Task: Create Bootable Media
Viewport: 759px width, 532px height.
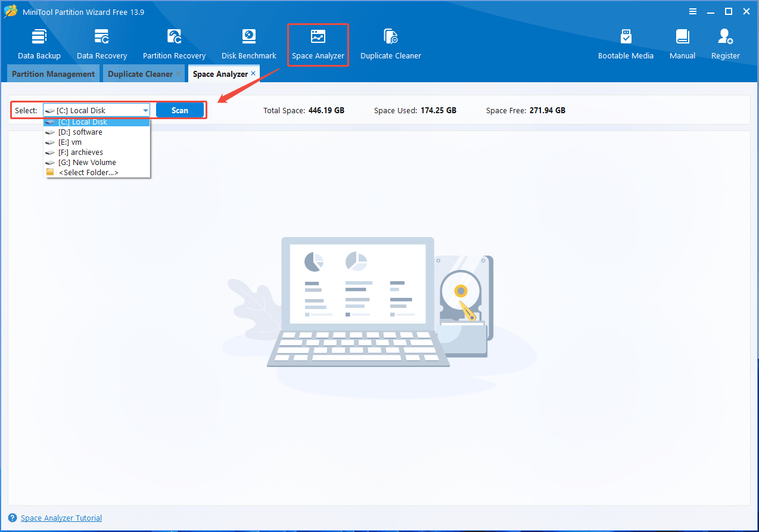Action: point(626,44)
